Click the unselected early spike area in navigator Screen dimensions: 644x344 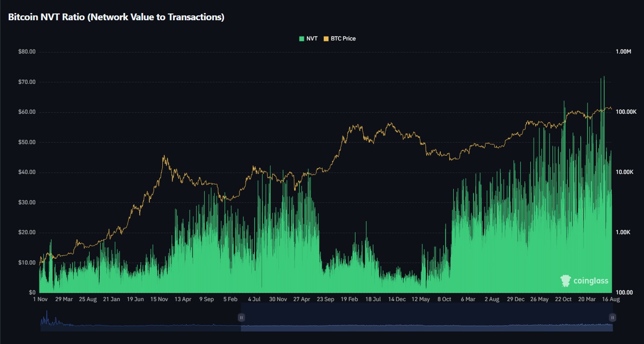(47, 319)
